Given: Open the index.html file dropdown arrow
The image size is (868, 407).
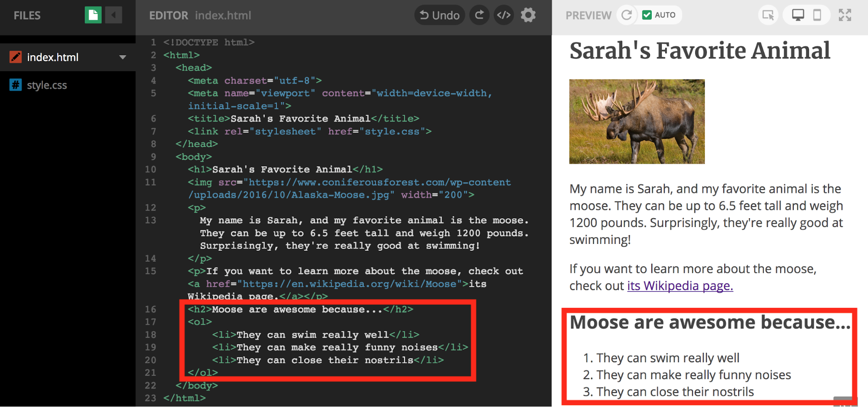Looking at the screenshot, I should (x=123, y=57).
